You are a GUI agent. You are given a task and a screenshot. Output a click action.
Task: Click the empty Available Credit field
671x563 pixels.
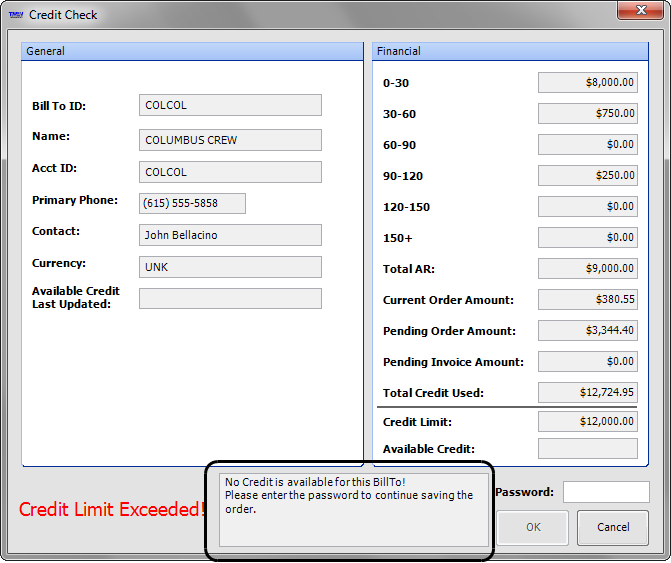(588, 448)
